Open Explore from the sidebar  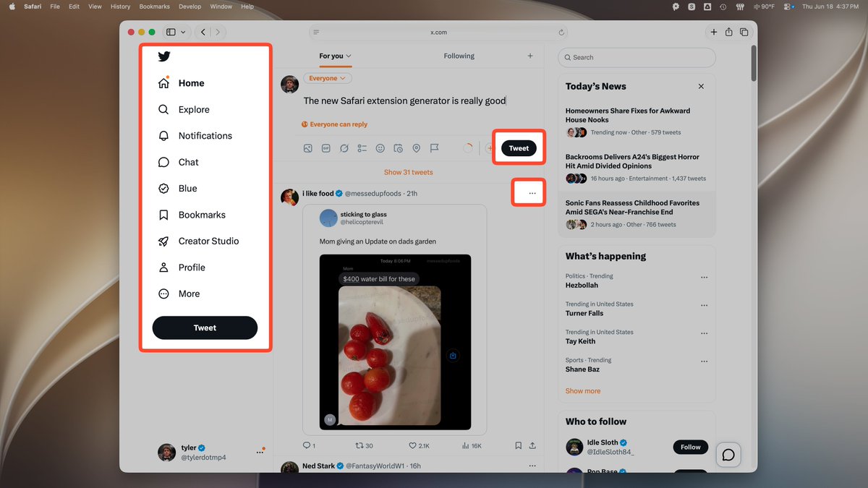pos(184,110)
